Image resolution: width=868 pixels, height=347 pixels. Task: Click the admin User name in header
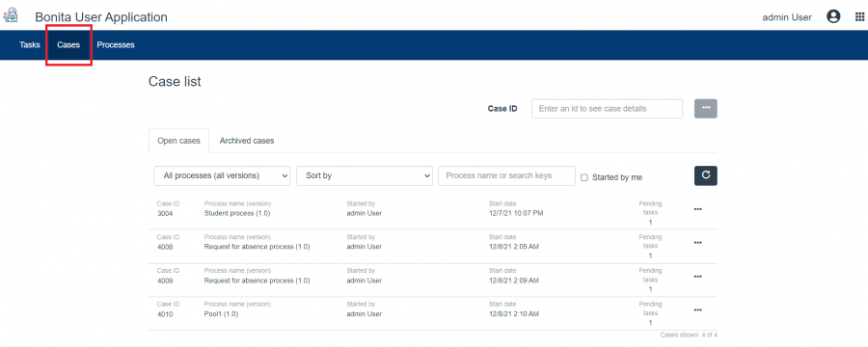coord(787,17)
